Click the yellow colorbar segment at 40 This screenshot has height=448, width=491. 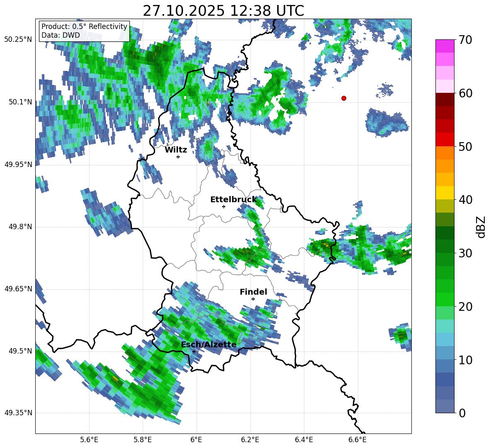coord(445,193)
